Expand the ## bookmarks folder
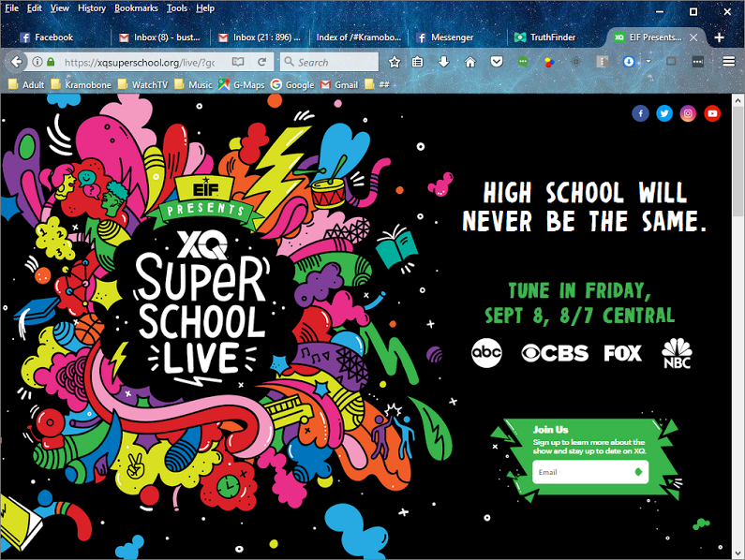Screen dimensions: 745x560 coord(378,84)
